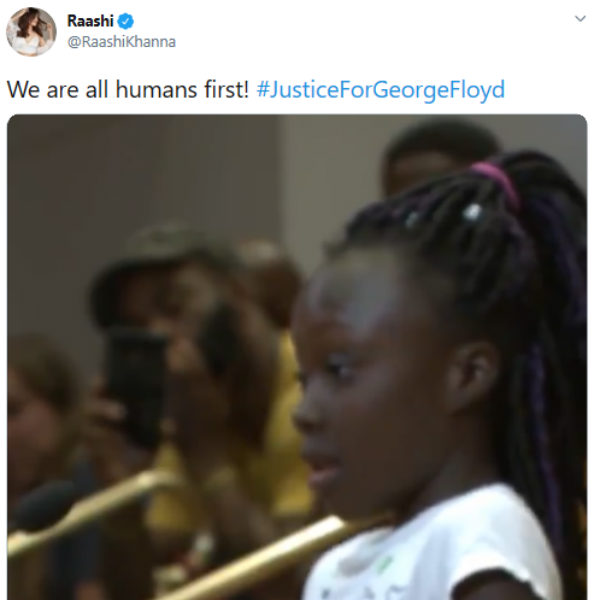Screen dimensions: 600x600
Task: Visit the @RaashiKhanna handle link
Action: pos(121,42)
